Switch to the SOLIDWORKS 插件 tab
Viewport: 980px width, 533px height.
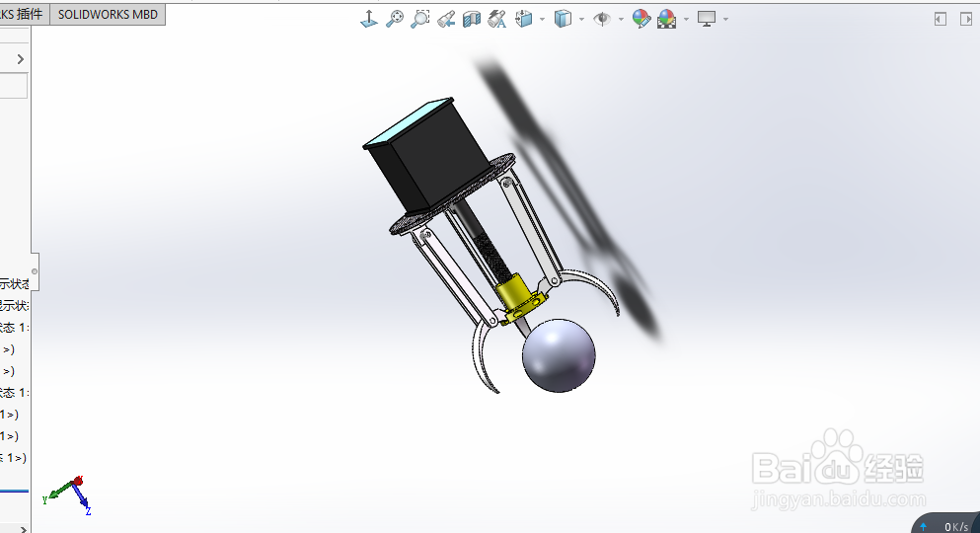(x=22, y=15)
